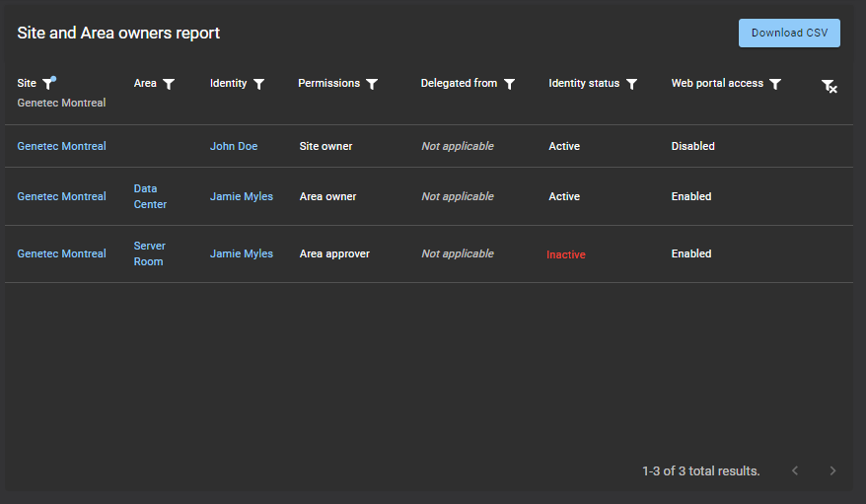
Task: Go to previous results page
Action: coord(795,470)
